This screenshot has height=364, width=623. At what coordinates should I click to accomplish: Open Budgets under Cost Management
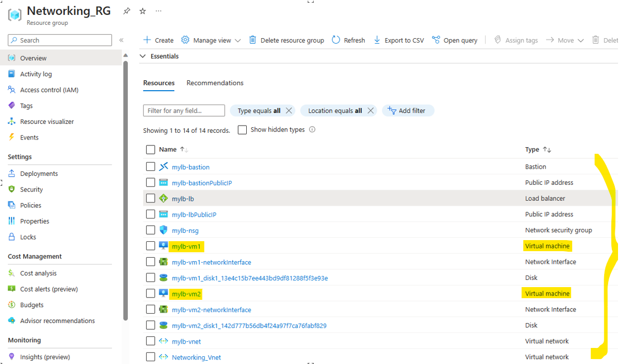point(32,305)
